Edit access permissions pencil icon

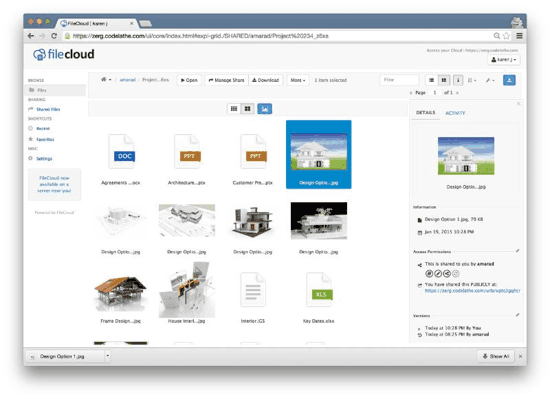coord(517,251)
